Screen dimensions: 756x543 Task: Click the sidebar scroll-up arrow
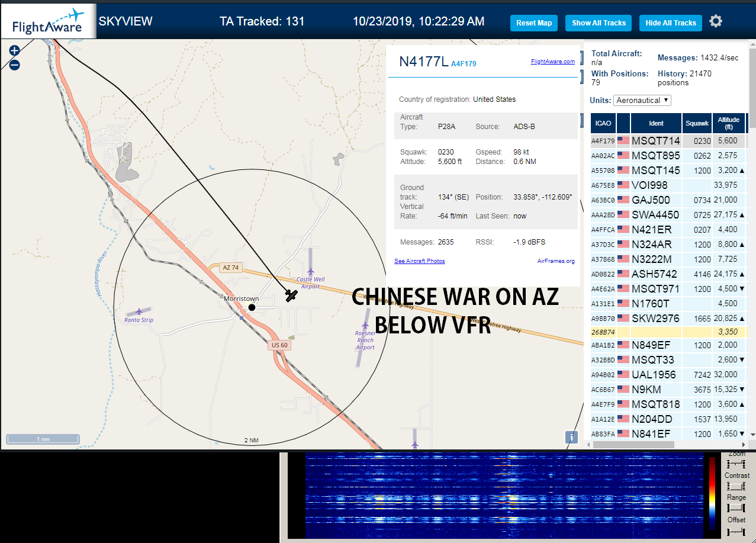pos(752,45)
